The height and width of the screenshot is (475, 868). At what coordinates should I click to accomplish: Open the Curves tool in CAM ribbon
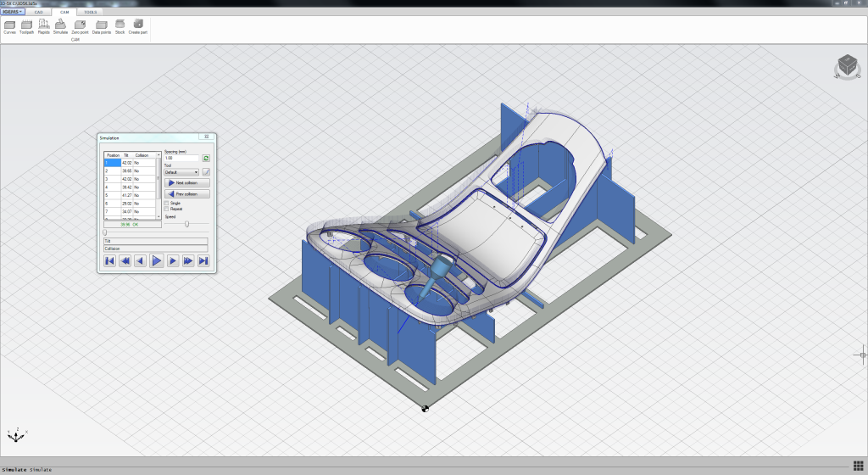coord(9,26)
